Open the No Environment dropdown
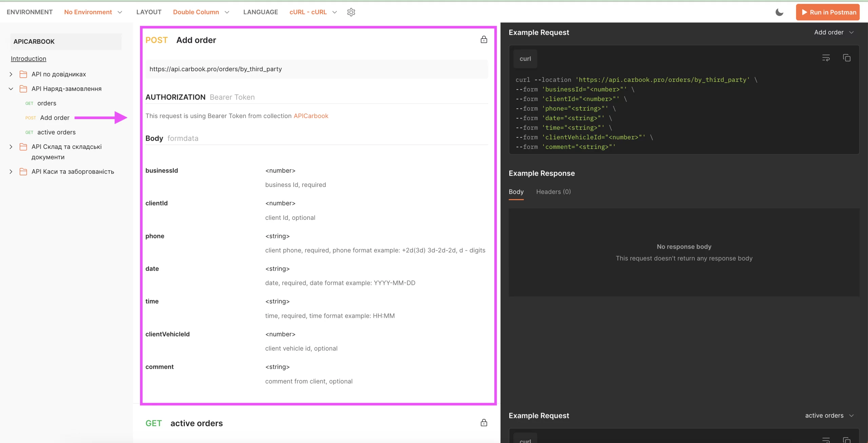Screen dimensions: 868x443 [93, 12]
